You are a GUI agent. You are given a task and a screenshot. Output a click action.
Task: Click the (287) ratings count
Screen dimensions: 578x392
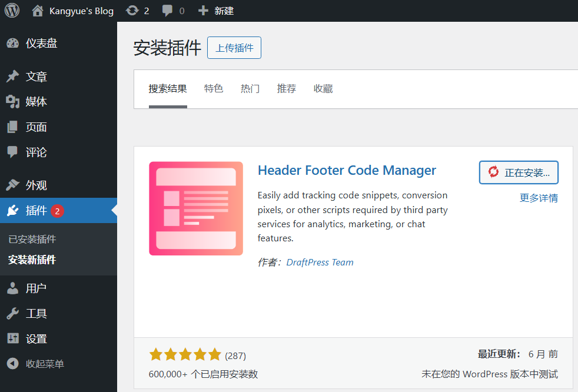(x=235, y=356)
